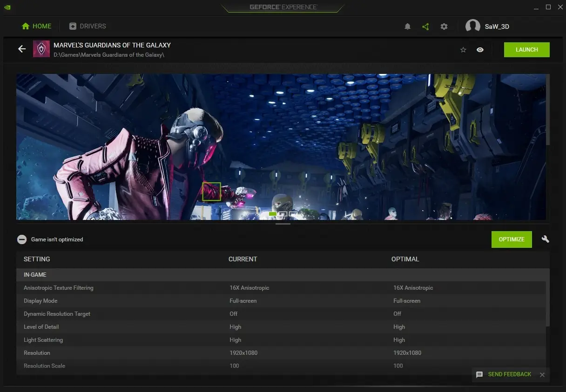Image resolution: width=566 pixels, height=392 pixels.
Task: Click the CURRENT column header
Action: point(243,259)
